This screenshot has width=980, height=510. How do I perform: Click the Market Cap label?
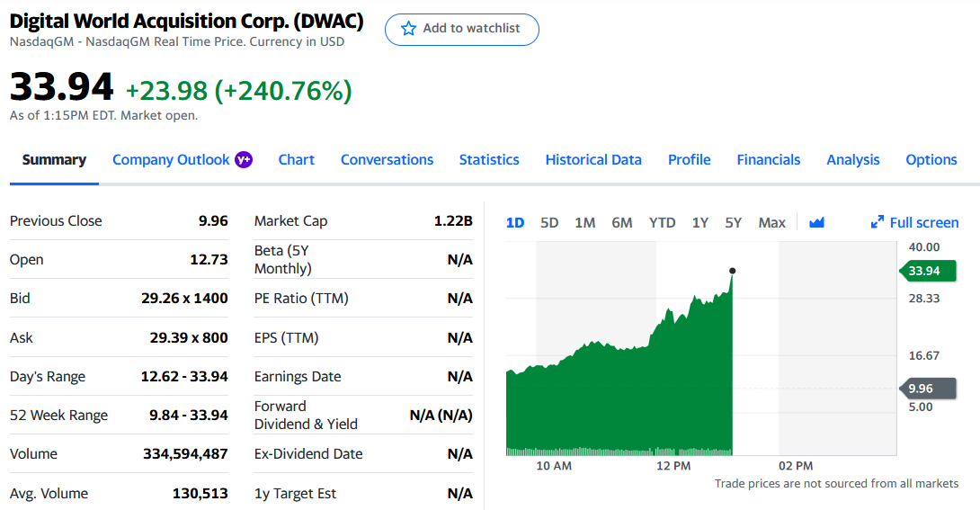click(290, 220)
